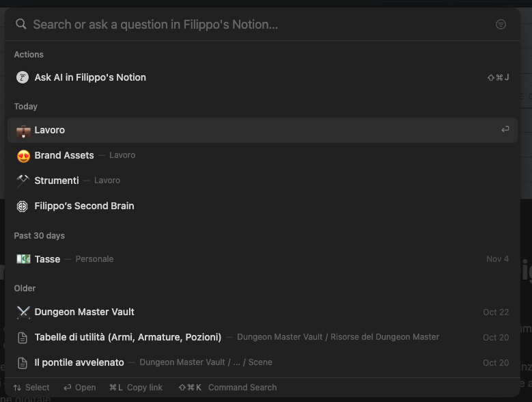The image size is (532, 402).
Task: Click the Ask AI face icon
Action: point(23,77)
